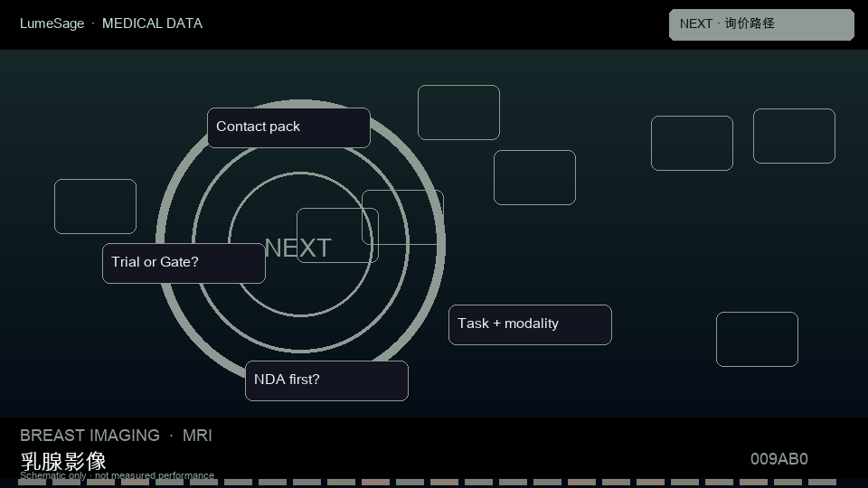Click the 乳腺影像 title
The image size is (868, 488).
click(63, 461)
